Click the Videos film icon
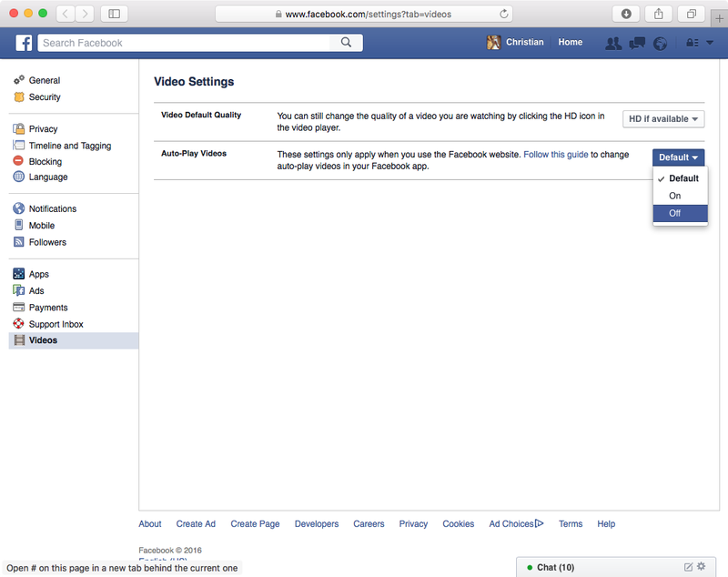This screenshot has width=728, height=577. pos(19,339)
